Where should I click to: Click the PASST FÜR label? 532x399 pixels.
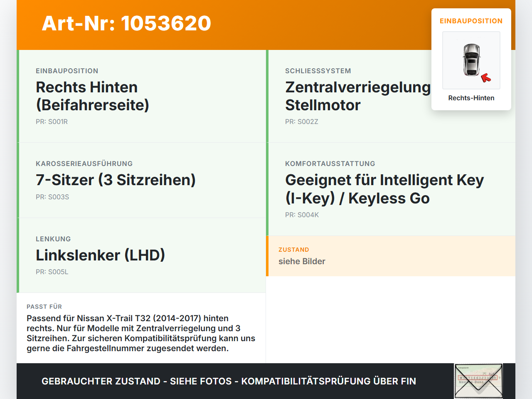(44, 307)
